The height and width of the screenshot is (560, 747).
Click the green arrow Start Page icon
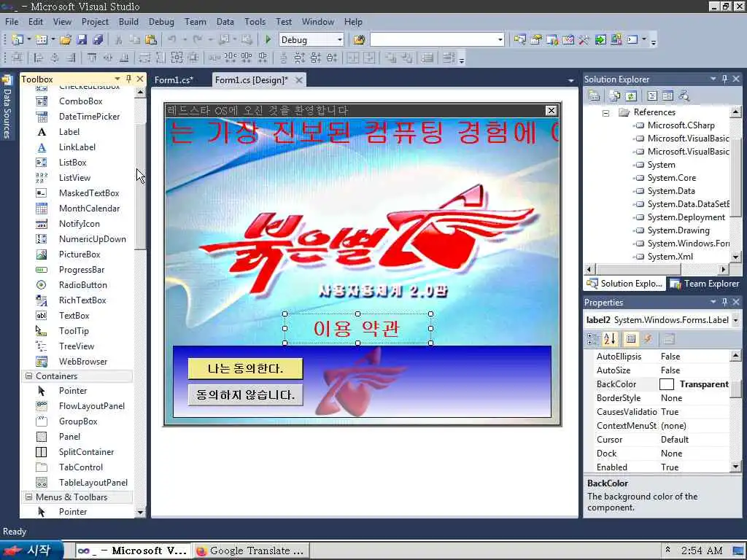tap(600, 40)
